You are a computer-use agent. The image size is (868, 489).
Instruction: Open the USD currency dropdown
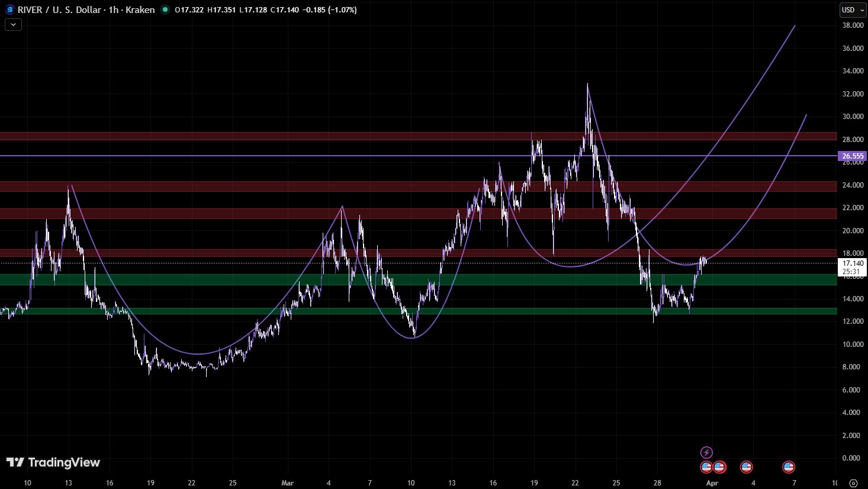pyautogui.click(x=852, y=9)
